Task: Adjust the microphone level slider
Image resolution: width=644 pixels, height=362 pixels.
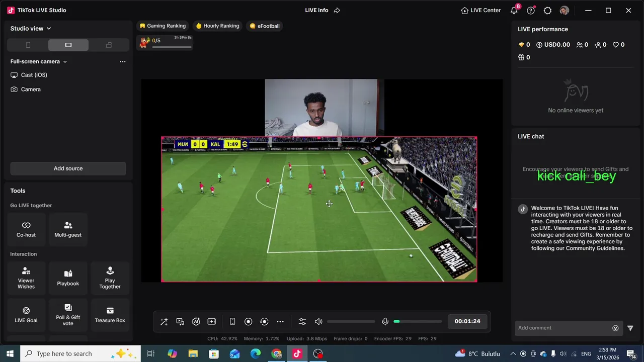Action: tap(418, 322)
